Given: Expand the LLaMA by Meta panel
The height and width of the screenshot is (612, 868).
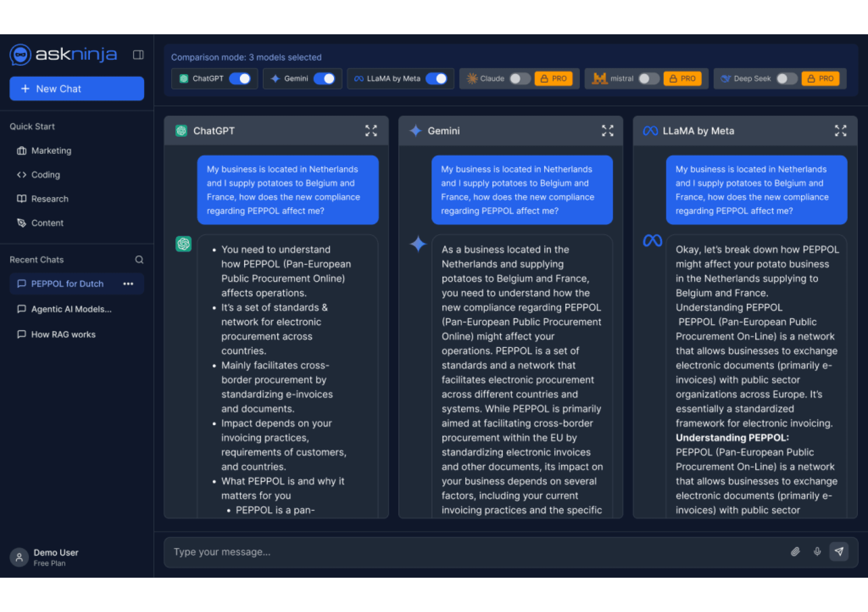Looking at the screenshot, I should tap(841, 131).
